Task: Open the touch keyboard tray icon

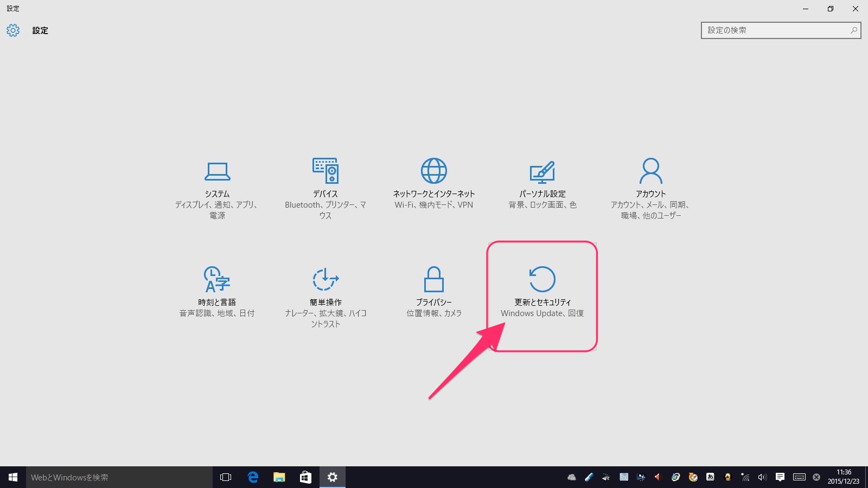Action: [x=799, y=477]
